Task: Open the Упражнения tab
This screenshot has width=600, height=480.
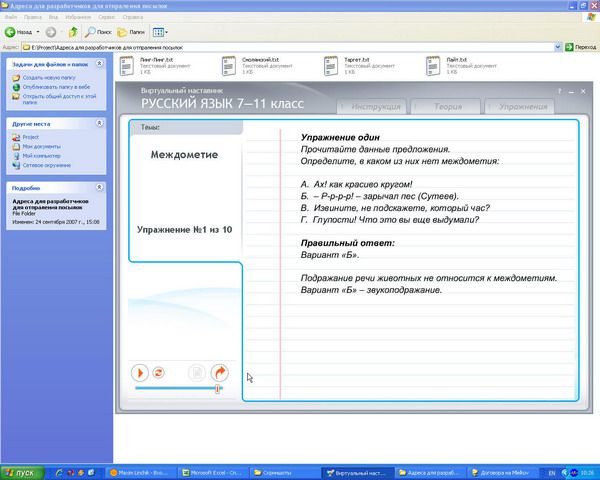Action: pos(524,105)
